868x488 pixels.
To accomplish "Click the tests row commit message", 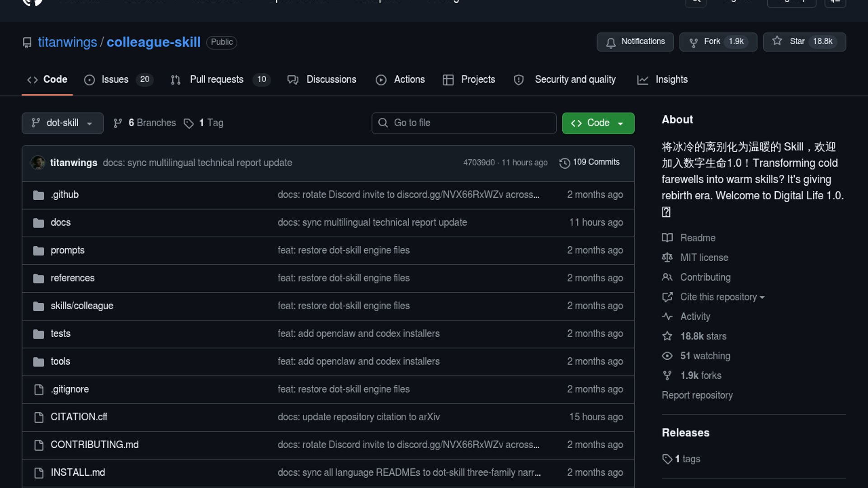I will pos(359,333).
